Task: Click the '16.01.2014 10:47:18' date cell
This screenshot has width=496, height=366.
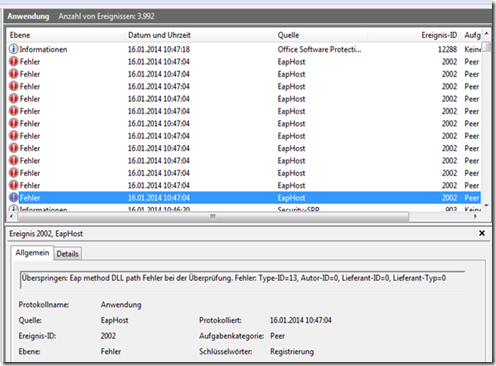Action: pos(159,49)
